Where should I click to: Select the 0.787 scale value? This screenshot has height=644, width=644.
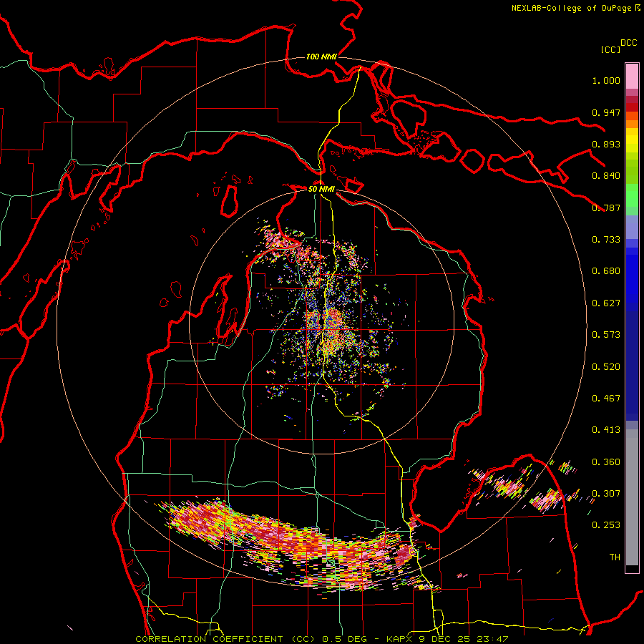click(606, 208)
